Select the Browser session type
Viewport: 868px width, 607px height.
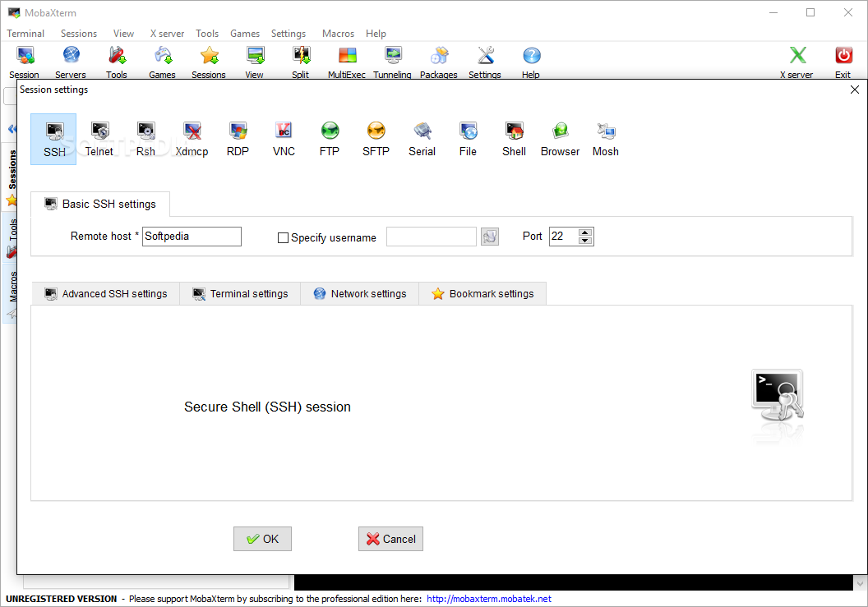coord(560,140)
